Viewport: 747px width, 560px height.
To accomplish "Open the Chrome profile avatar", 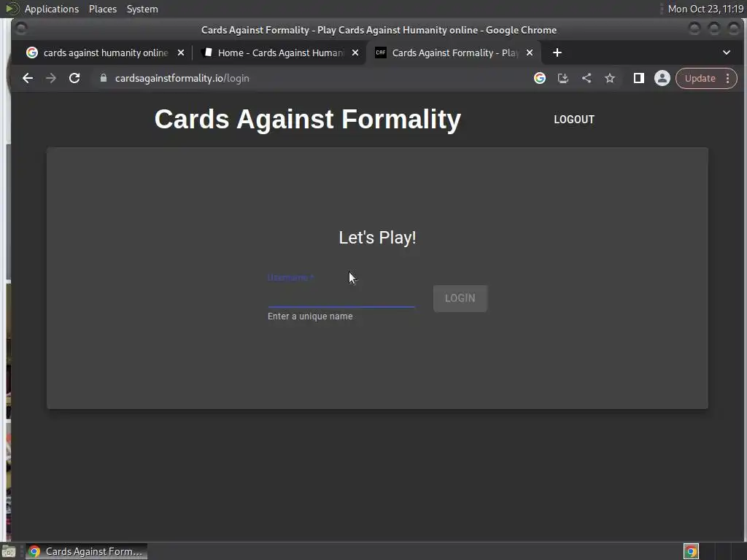I will (x=662, y=78).
